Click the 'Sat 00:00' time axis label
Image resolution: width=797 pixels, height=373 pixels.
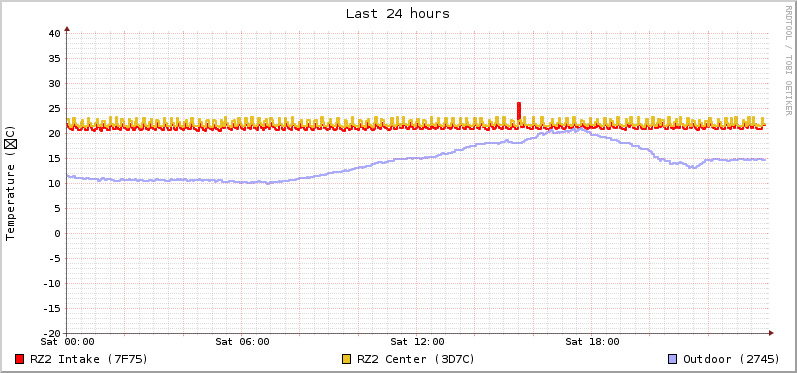[68, 342]
